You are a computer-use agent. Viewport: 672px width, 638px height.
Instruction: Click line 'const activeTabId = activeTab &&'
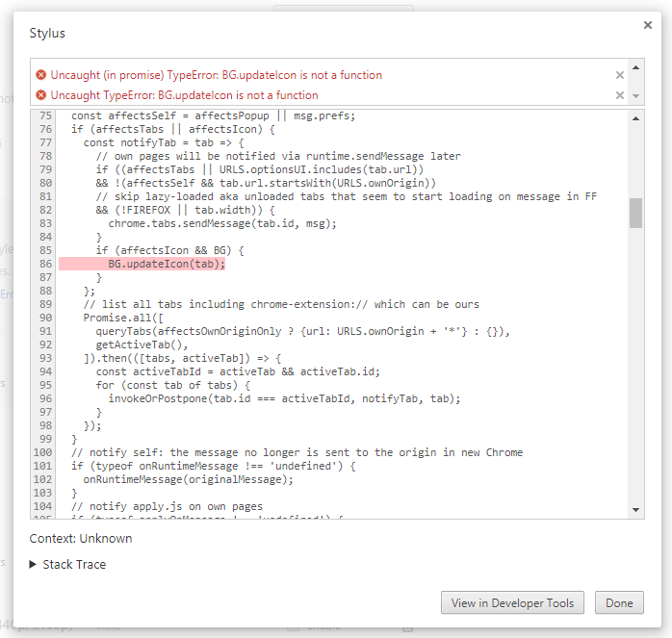(238, 371)
